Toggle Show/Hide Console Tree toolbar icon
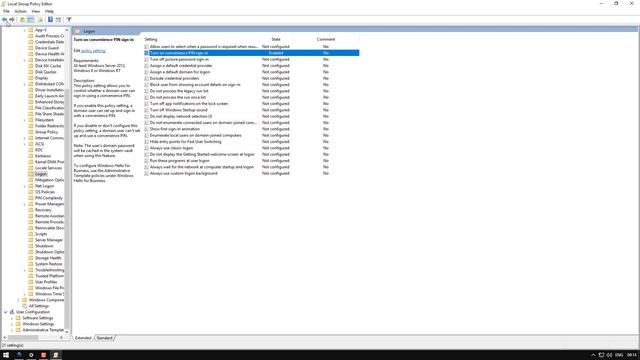 31,20
